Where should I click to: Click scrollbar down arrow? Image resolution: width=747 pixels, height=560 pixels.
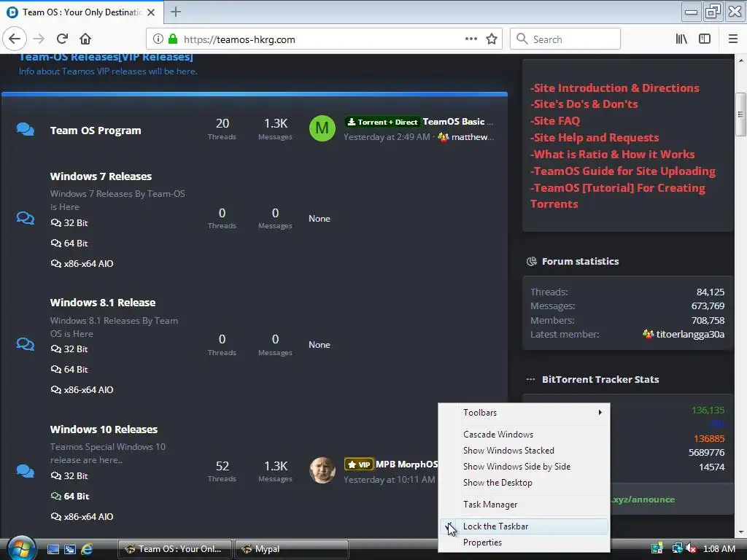[740, 532]
